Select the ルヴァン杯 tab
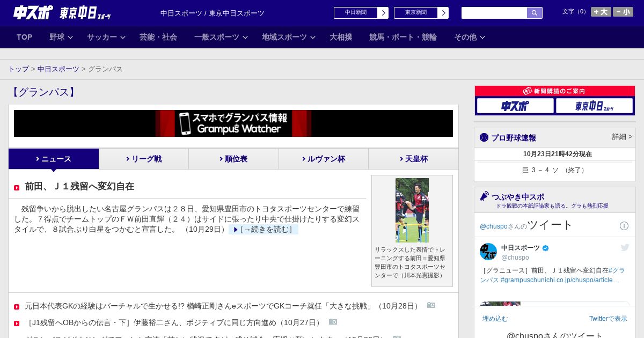The height and width of the screenshot is (338, 644). pos(324,159)
